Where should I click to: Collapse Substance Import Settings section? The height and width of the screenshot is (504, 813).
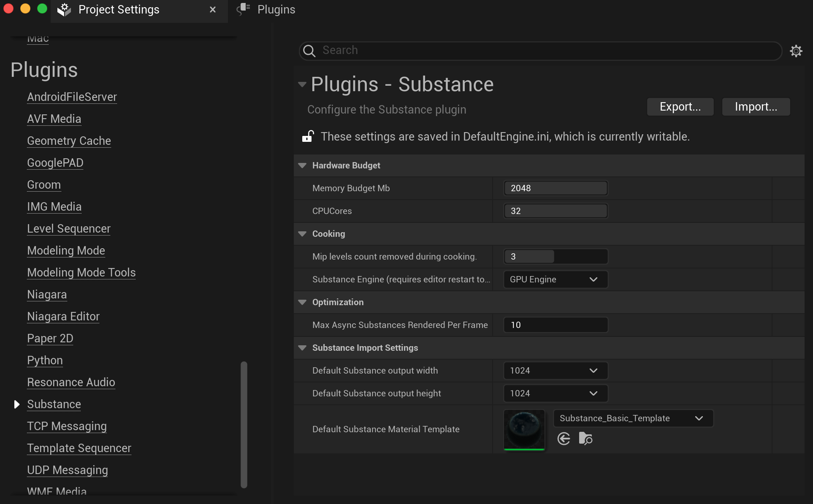tap(302, 348)
